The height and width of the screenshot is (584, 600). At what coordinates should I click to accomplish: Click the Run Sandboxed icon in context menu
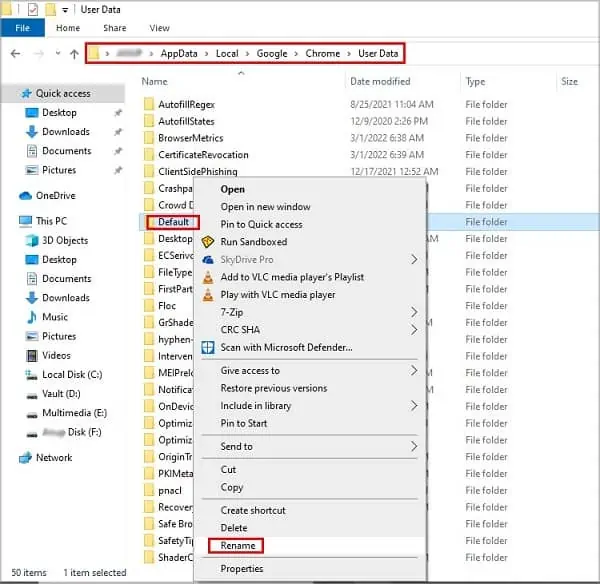coord(208,242)
